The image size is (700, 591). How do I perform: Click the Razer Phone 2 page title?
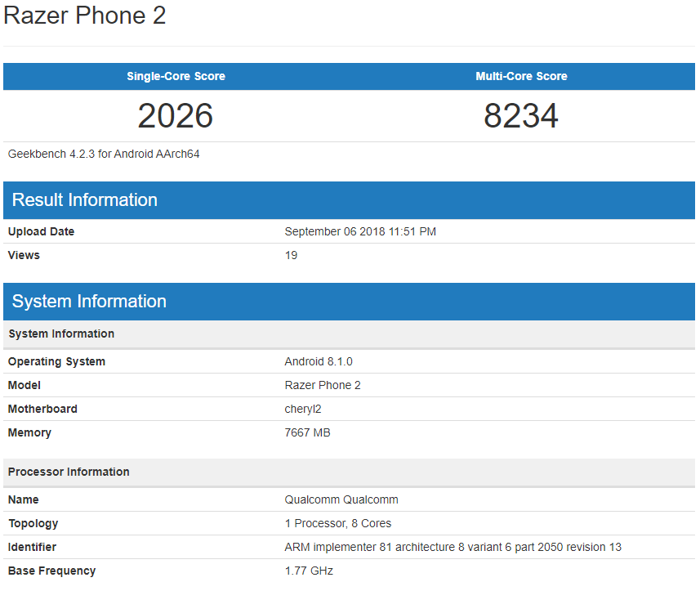click(x=84, y=16)
